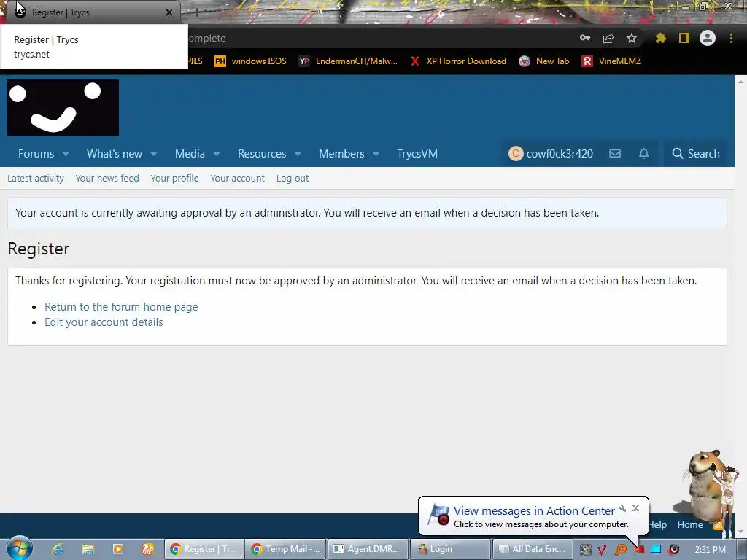Expand the What's new dropdown arrow
The height and width of the screenshot is (560, 747).
coord(154,154)
